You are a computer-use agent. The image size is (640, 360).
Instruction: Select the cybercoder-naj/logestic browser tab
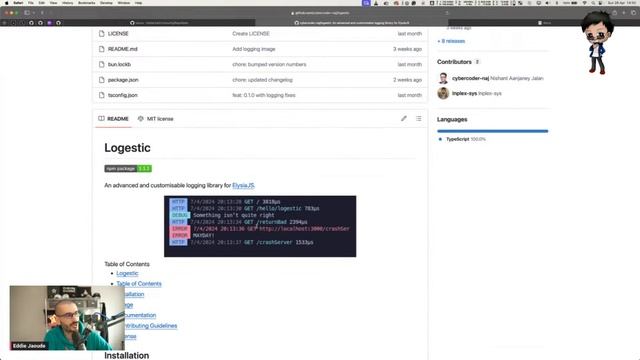tap(352, 23)
